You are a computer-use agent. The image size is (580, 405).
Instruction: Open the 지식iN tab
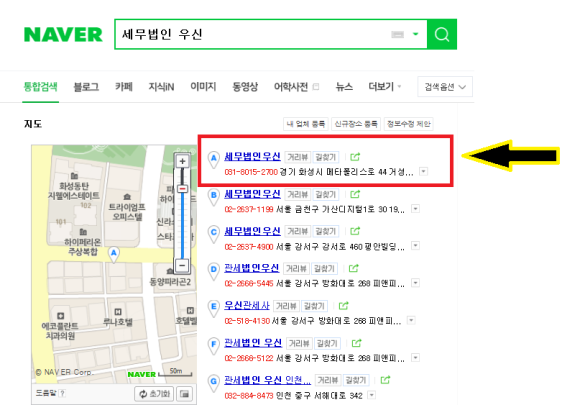coord(161,87)
